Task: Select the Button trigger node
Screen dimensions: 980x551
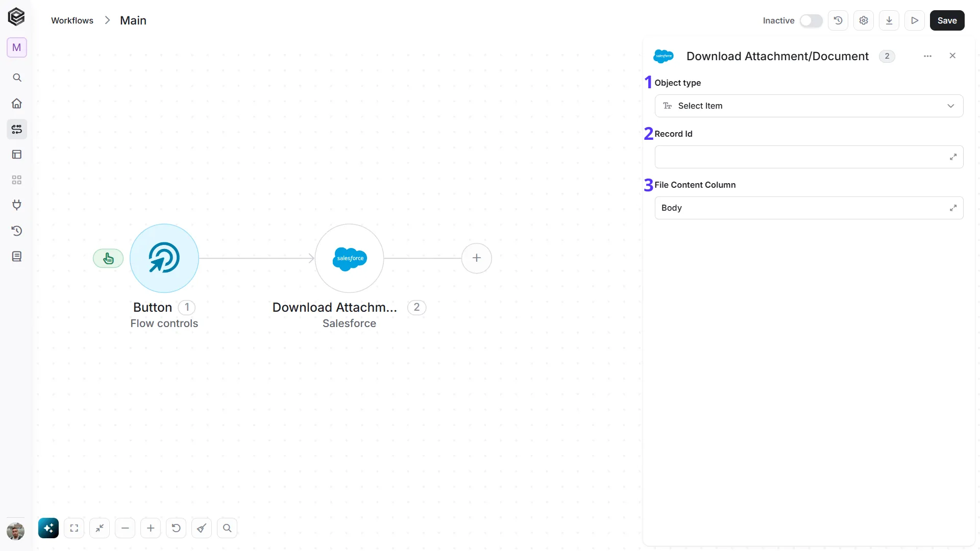Action: (164, 258)
